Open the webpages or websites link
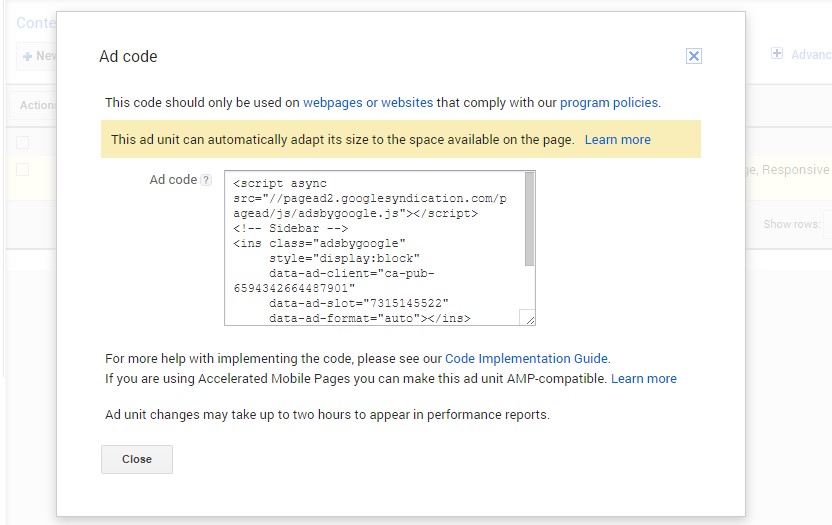The image size is (832, 525). (x=368, y=102)
